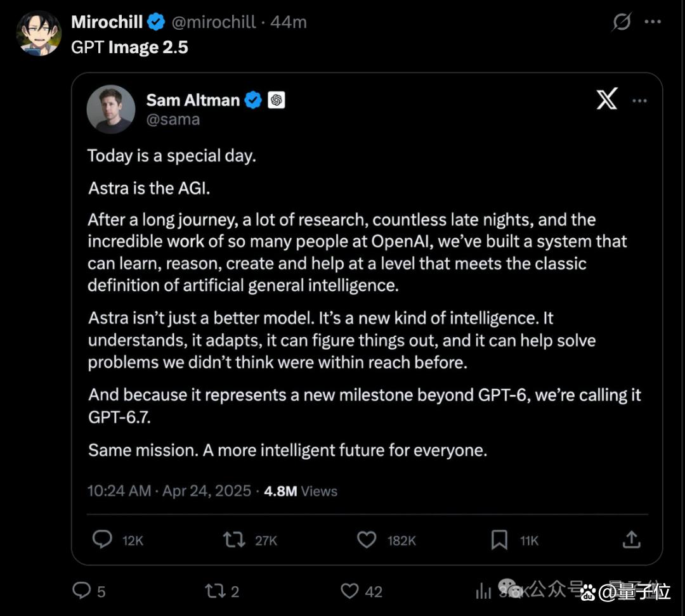The image size is (685, 616).
Task: Open the 10:24 AM Apr 24, 2025 timestamp
Action: (x=169, y=491)
